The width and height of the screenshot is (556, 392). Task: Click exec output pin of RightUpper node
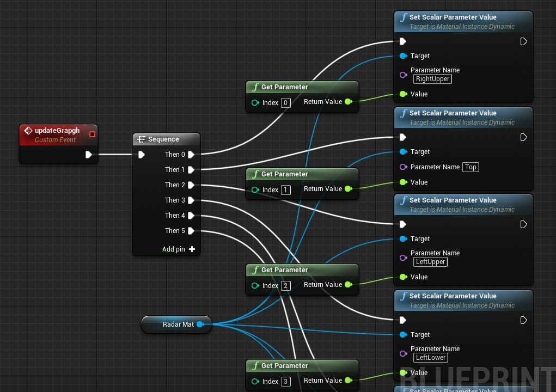[x=523, y=41]
